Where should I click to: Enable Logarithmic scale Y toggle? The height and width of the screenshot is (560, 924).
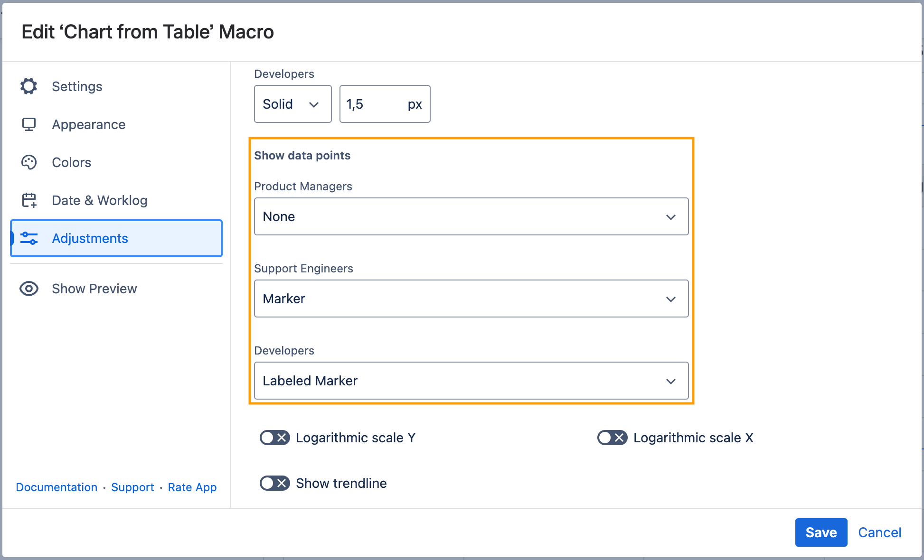[274, 438]
